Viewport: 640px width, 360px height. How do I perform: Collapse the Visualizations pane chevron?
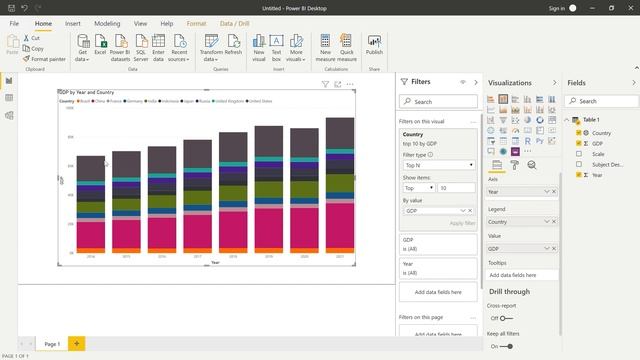[554, 83]
